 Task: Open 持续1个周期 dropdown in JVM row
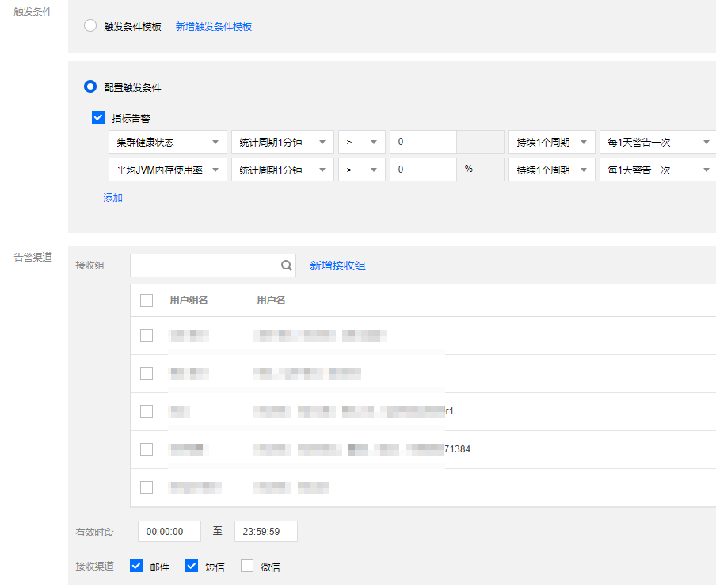coord(551,170)
